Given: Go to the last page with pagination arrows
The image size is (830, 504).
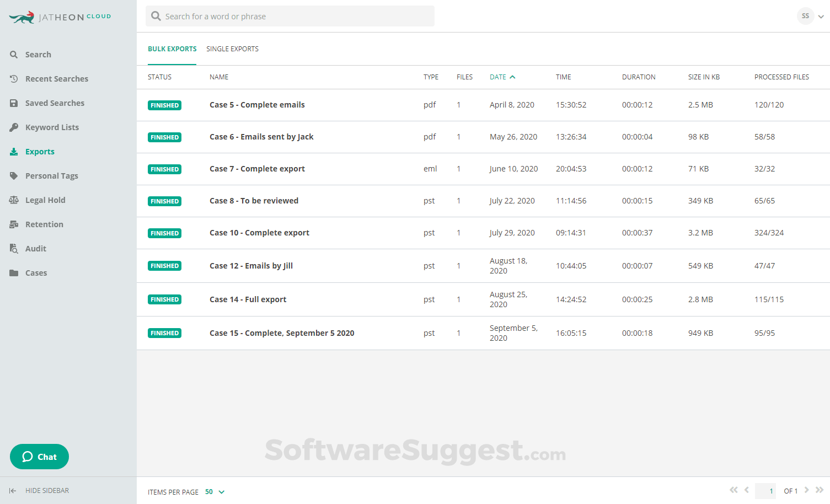Looking at the screenshot, I should click(x=820, y=490).
